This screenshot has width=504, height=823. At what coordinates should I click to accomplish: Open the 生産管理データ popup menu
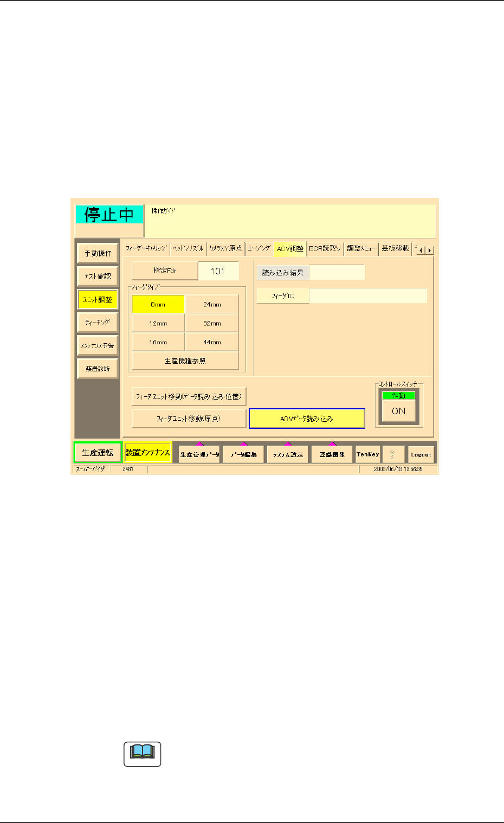(x=199, y=454)
